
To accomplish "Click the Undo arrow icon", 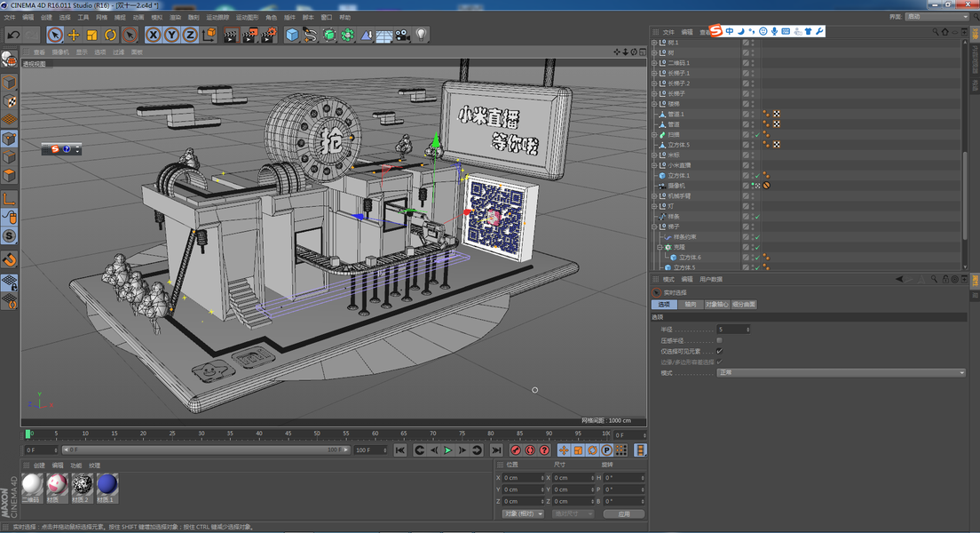I will tap(14, 35).
